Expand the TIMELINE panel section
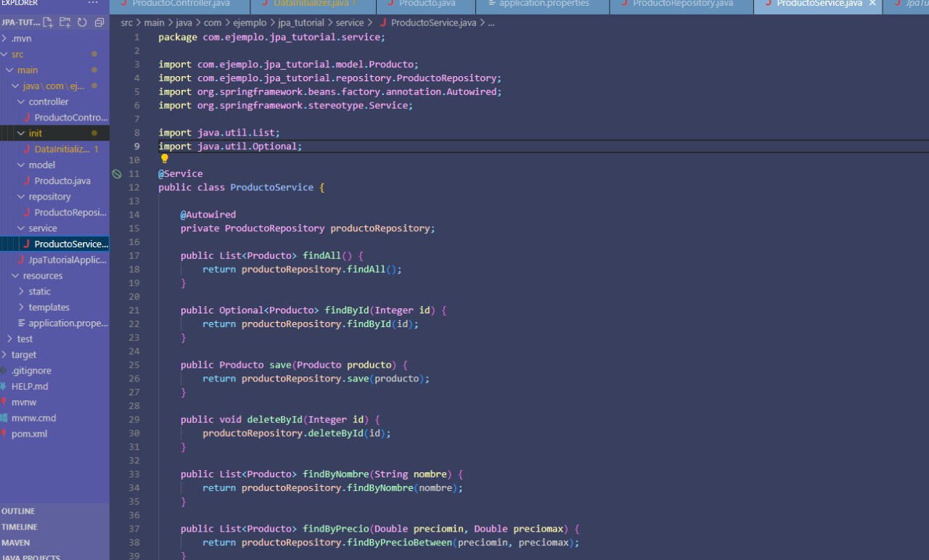 54,527
